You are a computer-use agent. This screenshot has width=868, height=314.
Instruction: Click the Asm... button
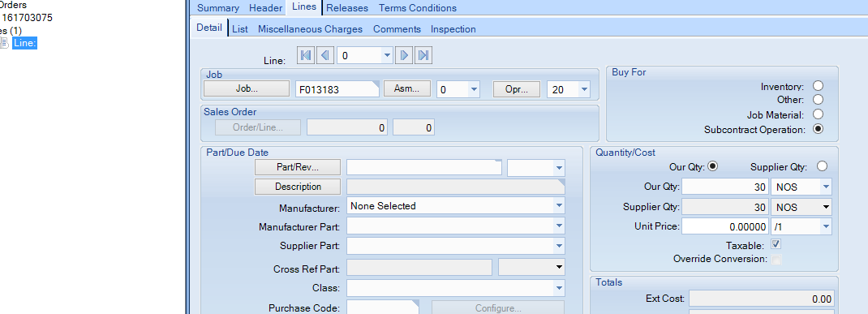coord(407,88)
